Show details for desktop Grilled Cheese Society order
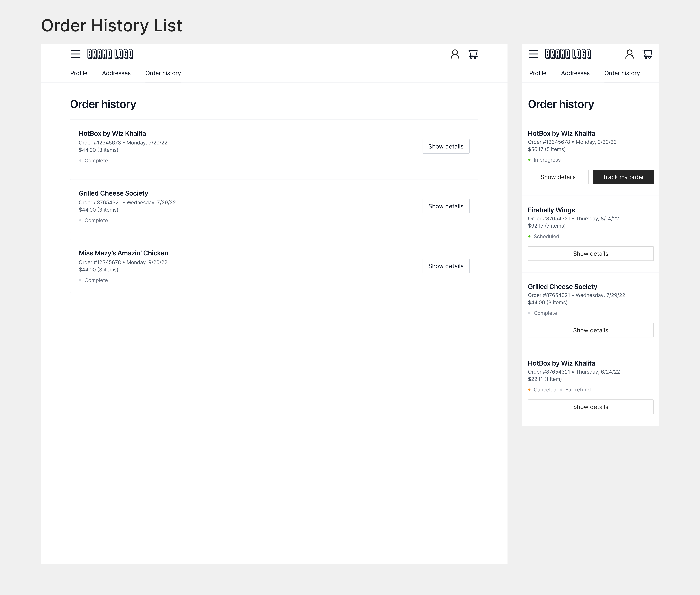Image resolution: width=700 pixels, height=595 pixels. click(446, 206)
